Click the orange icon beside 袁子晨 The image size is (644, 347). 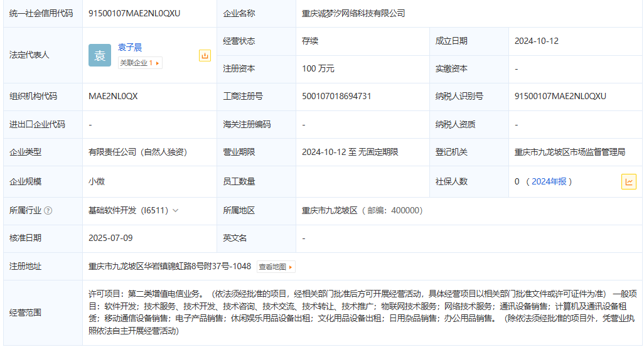point(205,55)
